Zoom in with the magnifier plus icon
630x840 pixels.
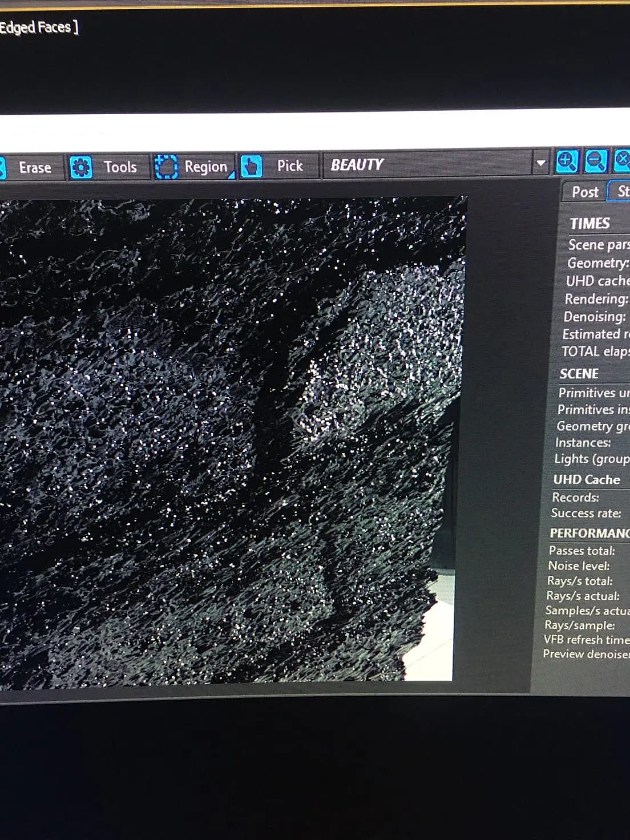[x=567, y=161]
